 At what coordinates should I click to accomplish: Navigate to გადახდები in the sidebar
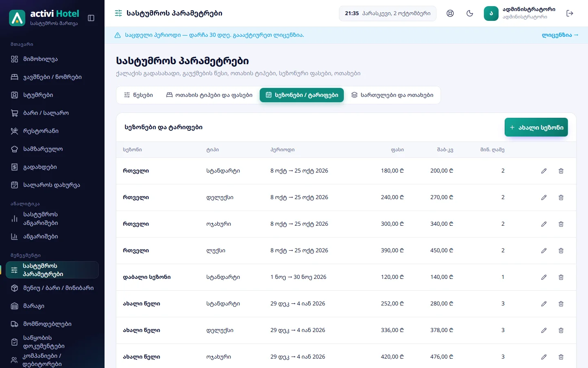click(x=52, y=167)
